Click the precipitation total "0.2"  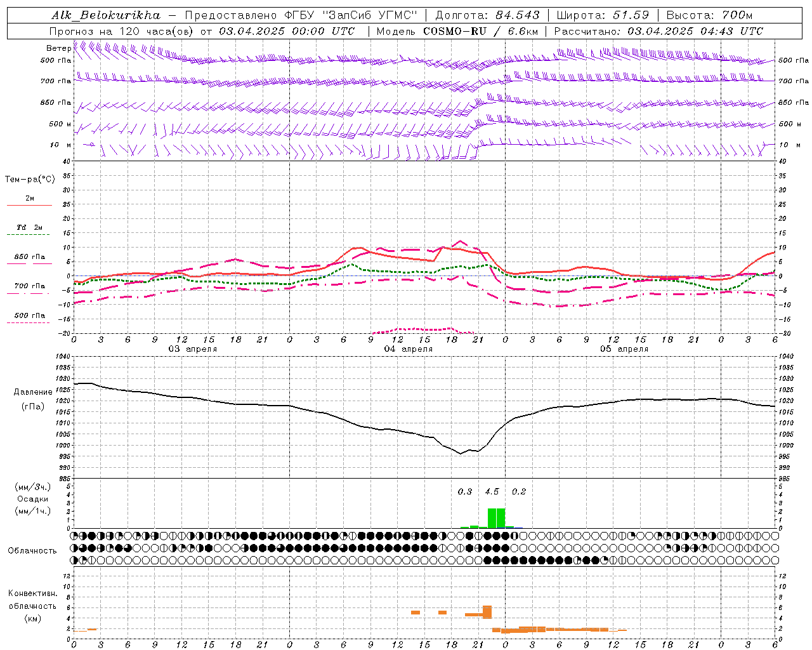519,491
